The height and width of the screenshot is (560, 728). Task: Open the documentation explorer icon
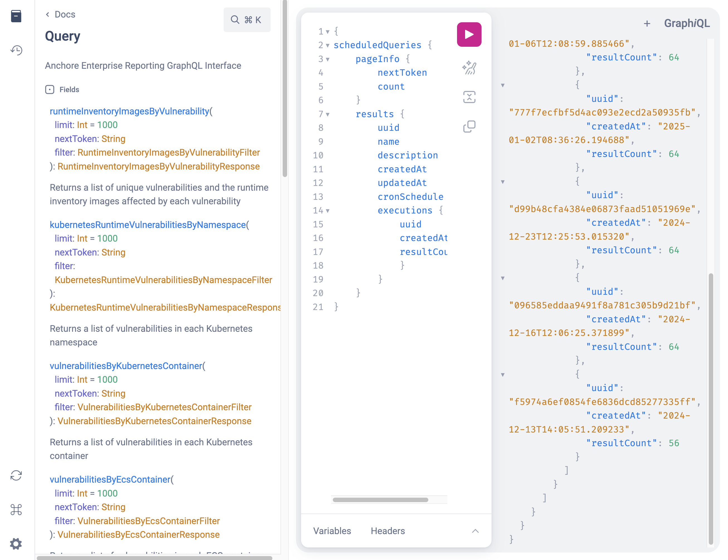point(16,16)
